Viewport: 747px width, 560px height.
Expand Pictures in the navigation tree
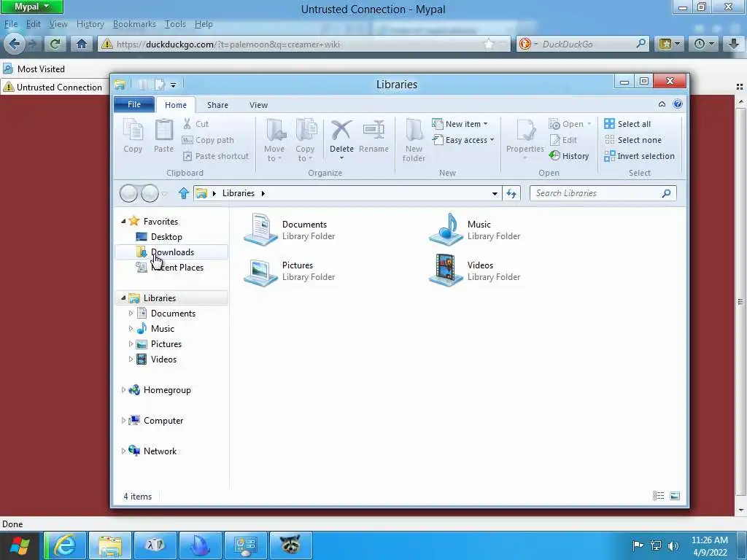click(x=131, y=344)
